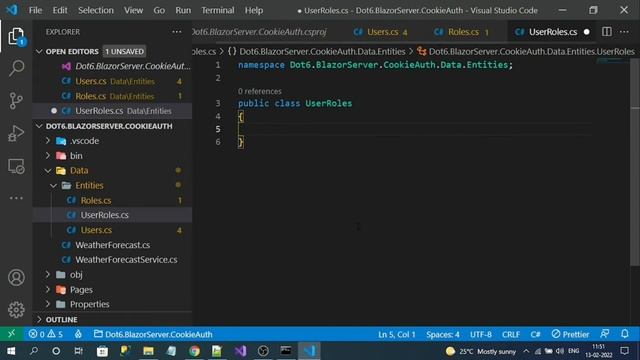Open the Help menu
The image size is (640, 360).
point(254,10)
